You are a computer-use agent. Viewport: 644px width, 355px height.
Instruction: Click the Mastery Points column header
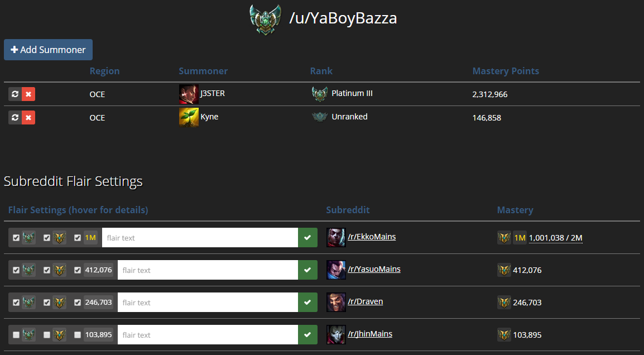[x=506, y=71]
